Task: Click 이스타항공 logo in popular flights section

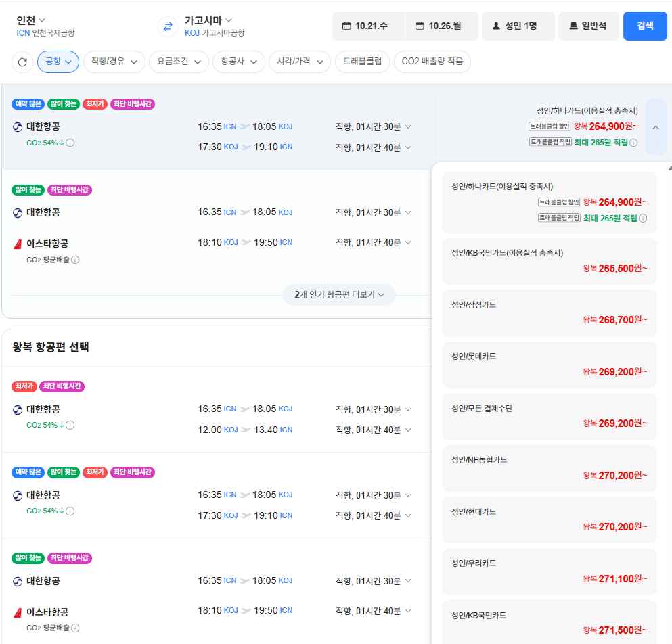Action: click(x=18, y=244)
